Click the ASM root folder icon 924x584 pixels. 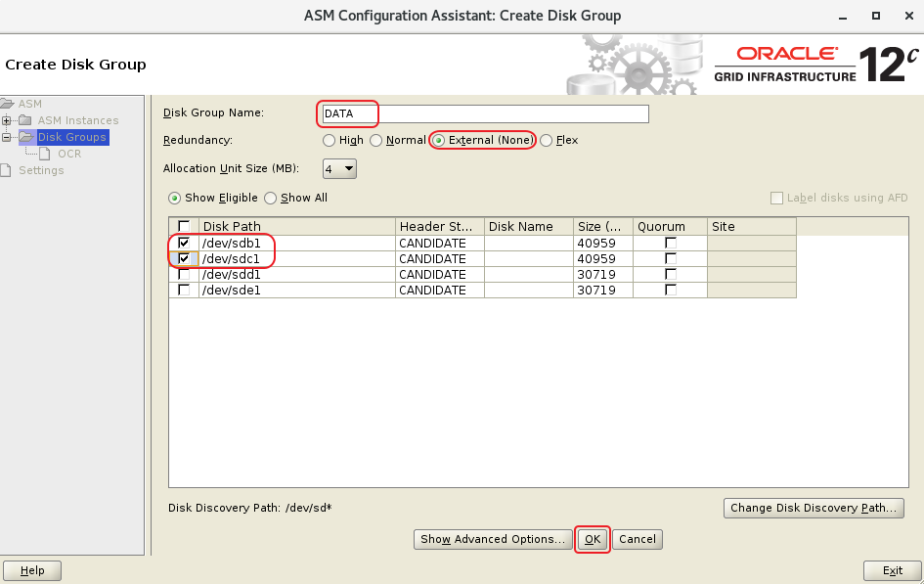pos(8,105)
